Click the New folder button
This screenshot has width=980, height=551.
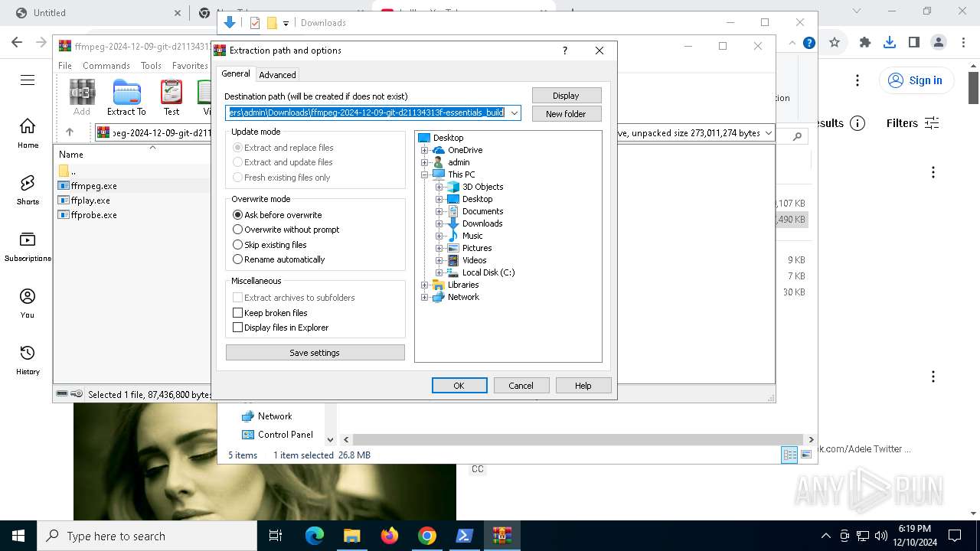(x=567, y=114)
